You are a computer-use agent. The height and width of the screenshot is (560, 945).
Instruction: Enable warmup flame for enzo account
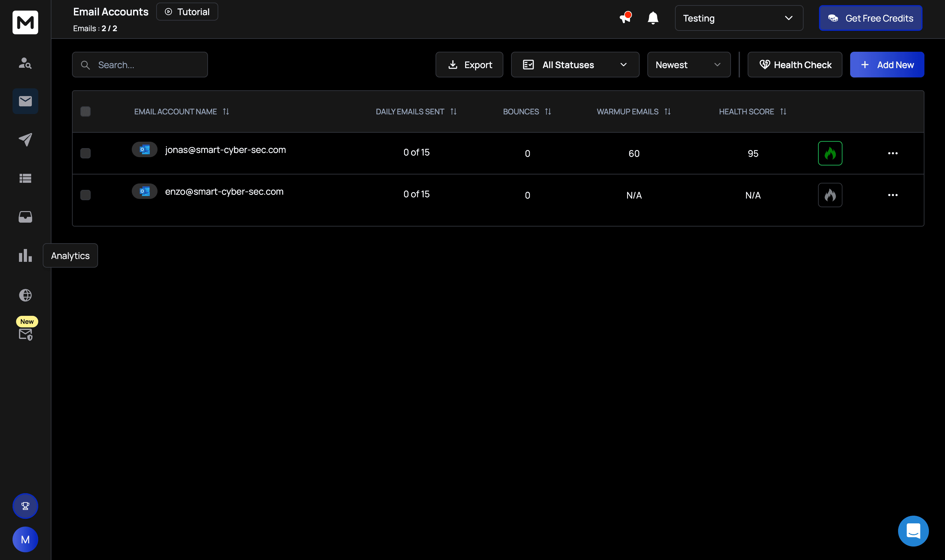point(830,195)
